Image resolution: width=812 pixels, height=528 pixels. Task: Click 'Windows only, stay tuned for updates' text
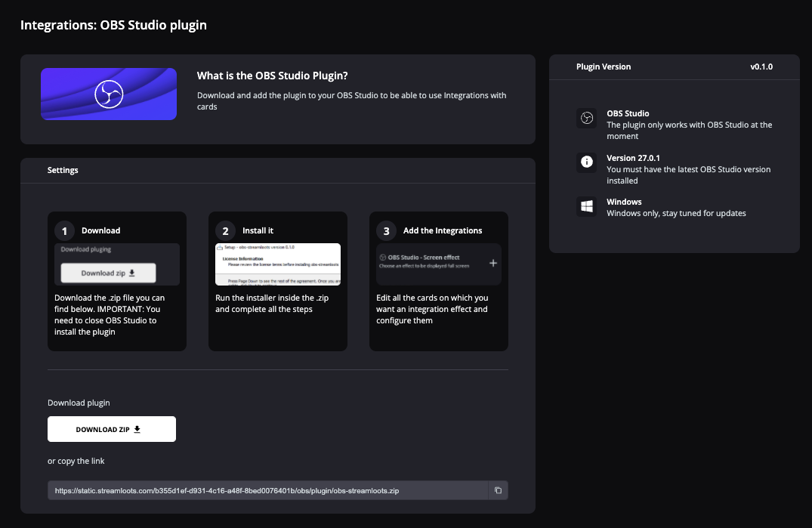click(x=676, y=213)
